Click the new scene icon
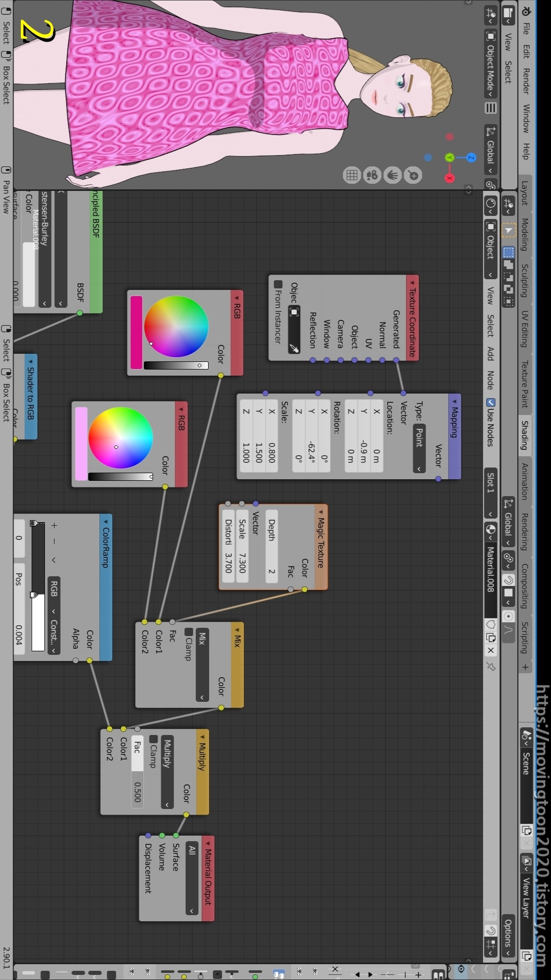 tap(527, 830)
